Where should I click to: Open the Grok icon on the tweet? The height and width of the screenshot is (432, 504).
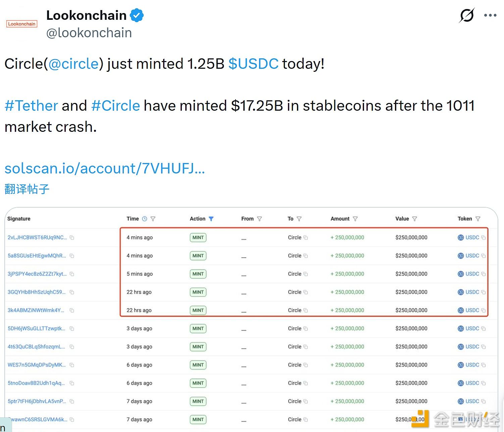point(467,15)
